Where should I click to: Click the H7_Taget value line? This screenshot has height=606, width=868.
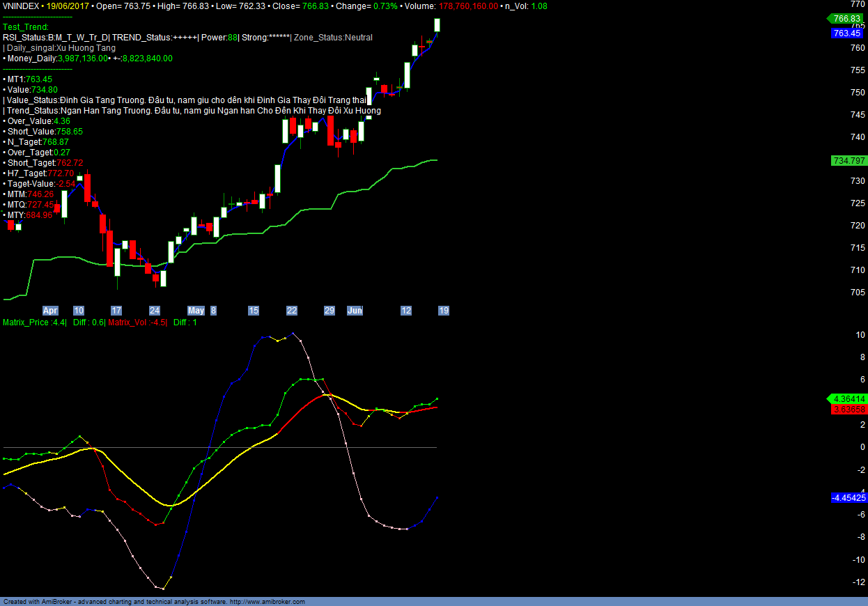pos(38,173)
